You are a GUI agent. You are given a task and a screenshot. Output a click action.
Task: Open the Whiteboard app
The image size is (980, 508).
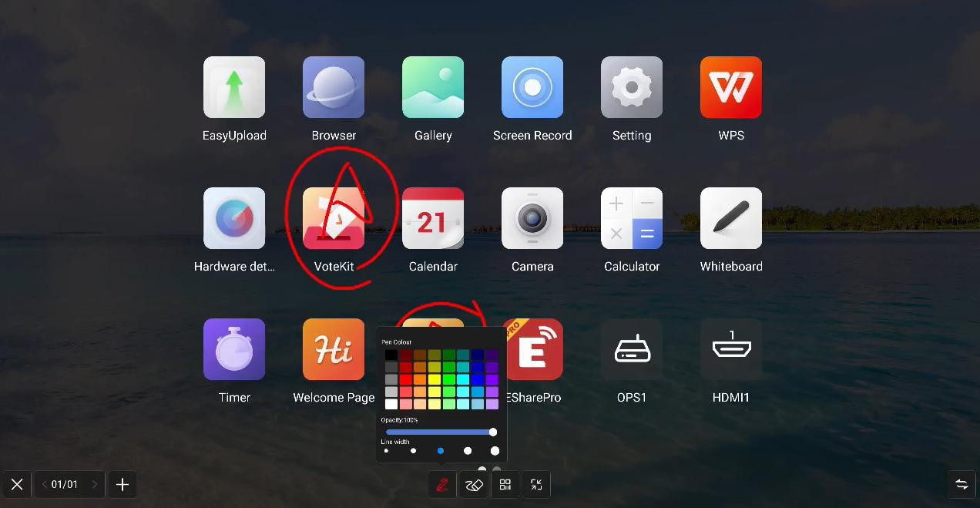pos(730,218)
